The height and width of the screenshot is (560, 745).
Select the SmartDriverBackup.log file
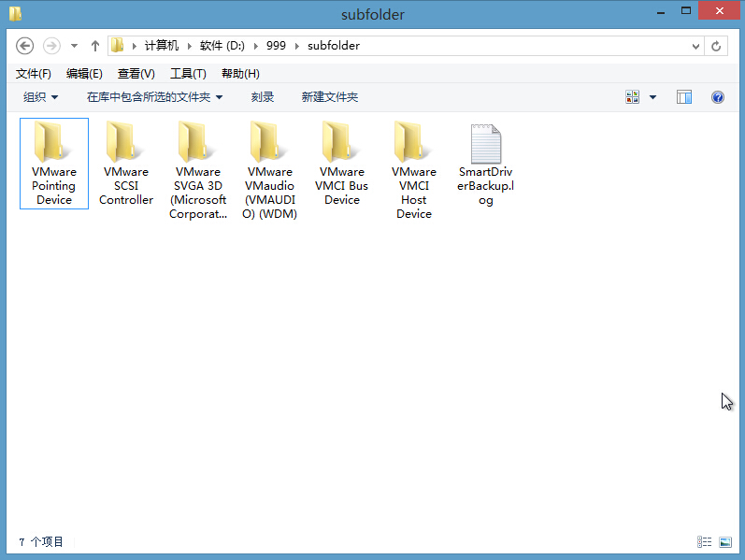tap(485, 165)
